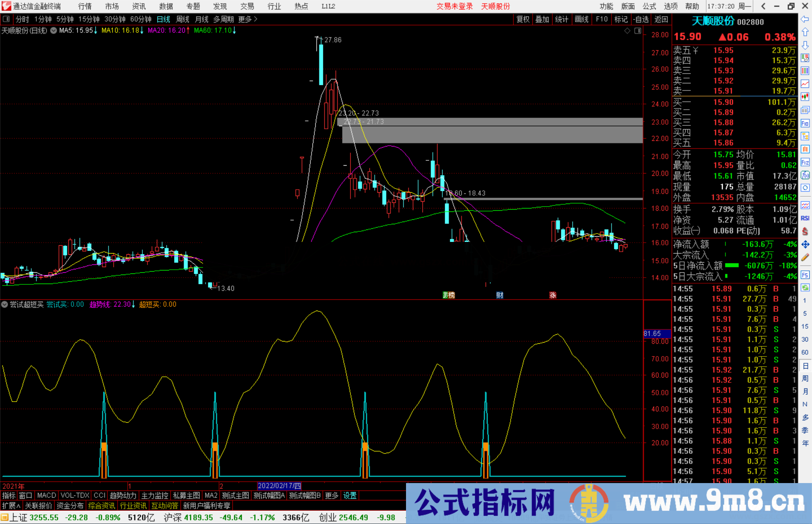
Task: Click the small status icon before 上证
Action: pyautogui.click(x=5, y=518)
